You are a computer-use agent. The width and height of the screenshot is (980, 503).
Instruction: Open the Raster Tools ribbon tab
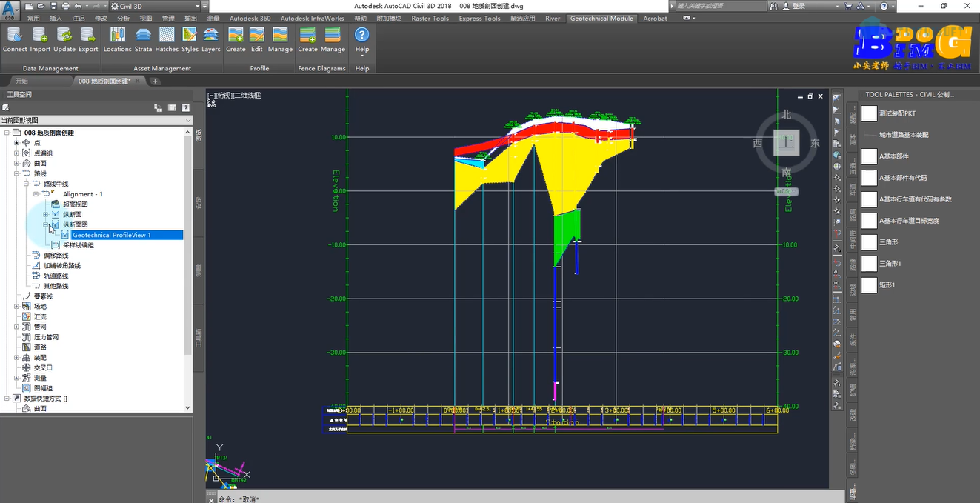pos(430,18)
